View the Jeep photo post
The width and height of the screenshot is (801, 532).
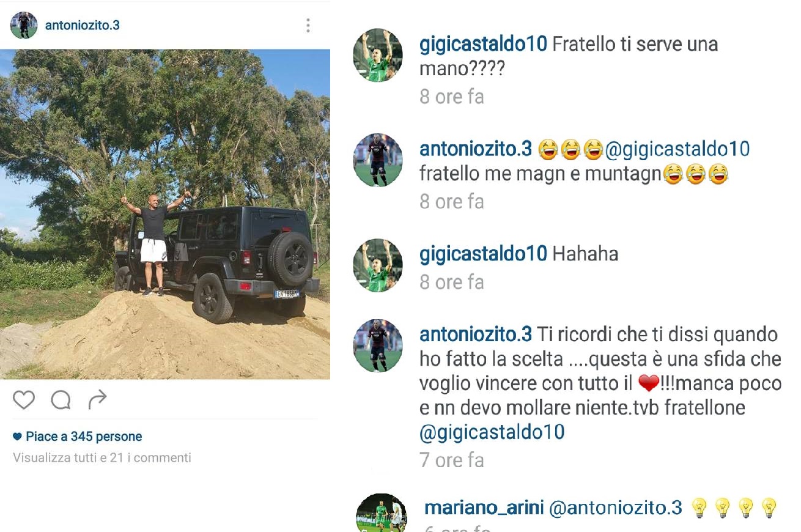click(x=165, y=214)
